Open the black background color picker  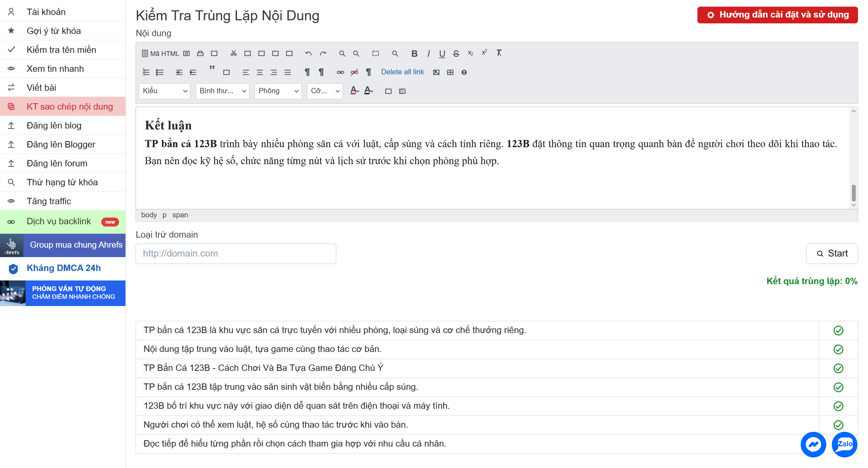(x=369, y=91)
